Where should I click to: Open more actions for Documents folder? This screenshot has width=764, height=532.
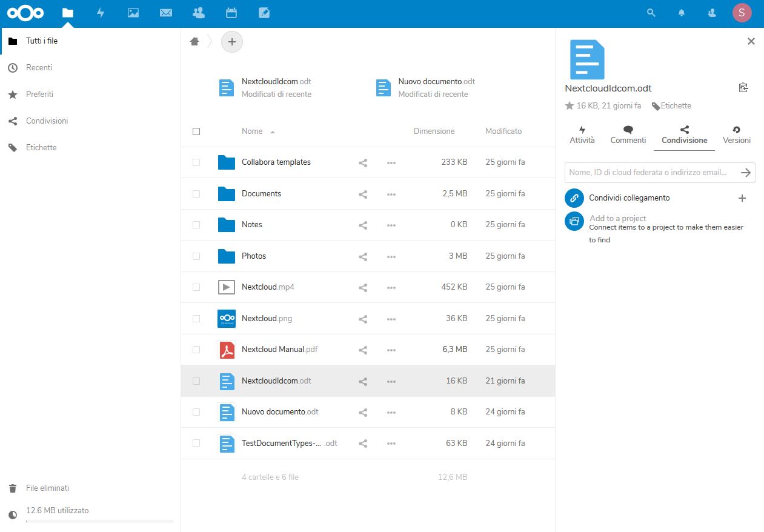[x=391, y=194]
